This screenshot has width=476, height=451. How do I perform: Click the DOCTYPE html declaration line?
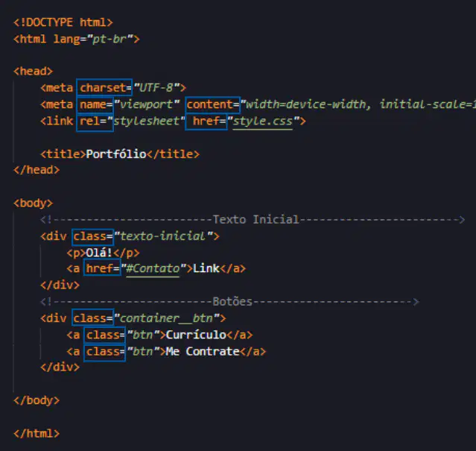(63, 22)
